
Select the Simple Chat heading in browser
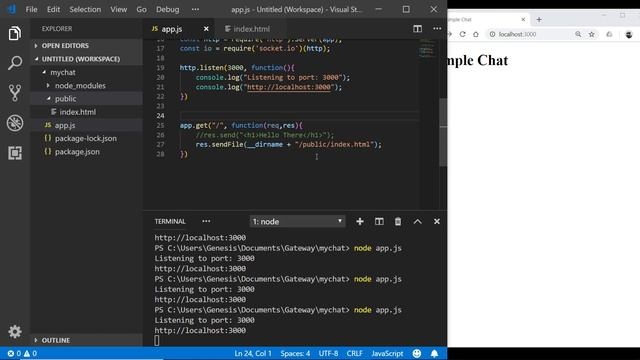(x=478, y=60)
